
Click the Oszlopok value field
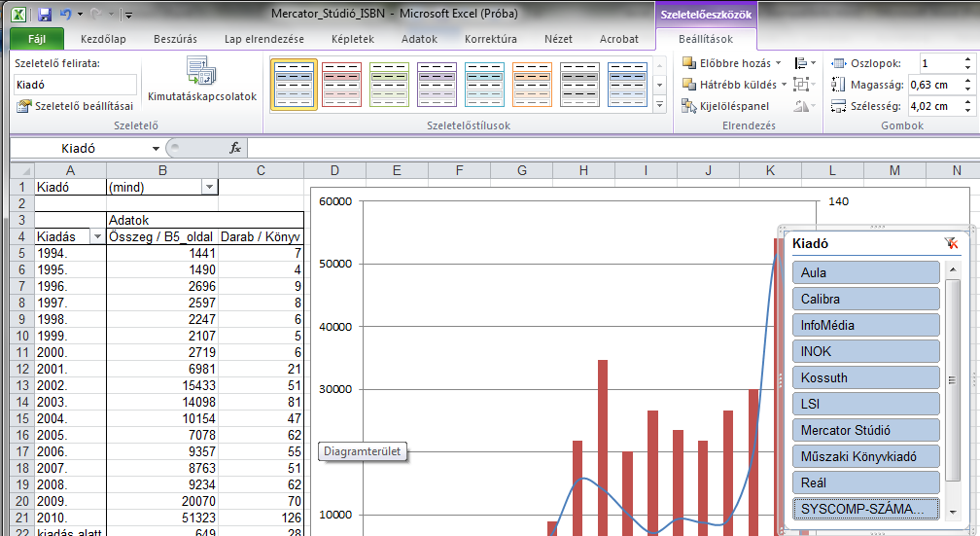pyautogui.click(x=939, y=63)
